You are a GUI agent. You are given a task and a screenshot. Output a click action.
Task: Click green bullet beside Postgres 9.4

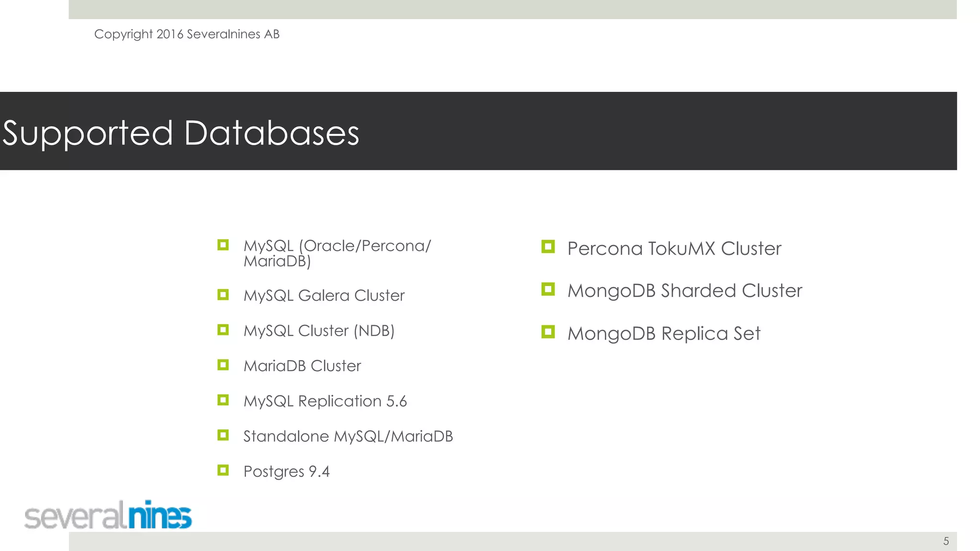pyautogui.click(x=223, y=470)
